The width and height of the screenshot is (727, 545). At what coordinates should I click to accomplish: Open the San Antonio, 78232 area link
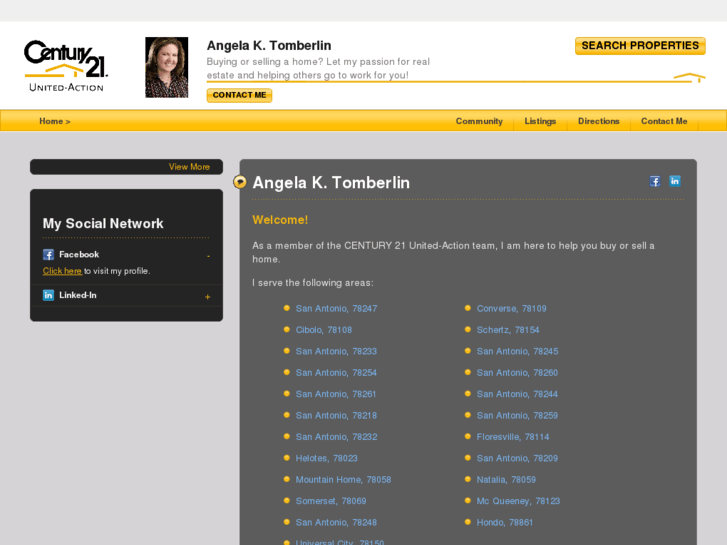pos(336,436)
